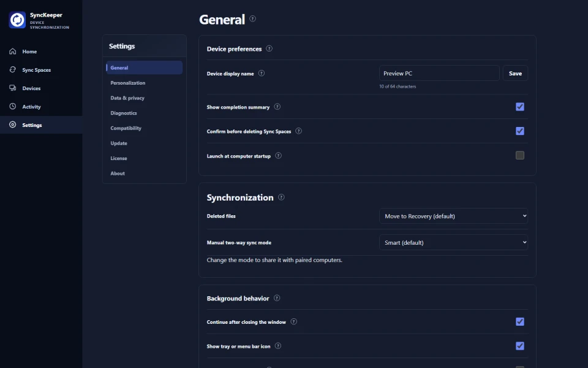This screenshot has width=588, height=368.
Task: Click the 'Device Synchronization' subtitle text
Action: click(50, 25)
